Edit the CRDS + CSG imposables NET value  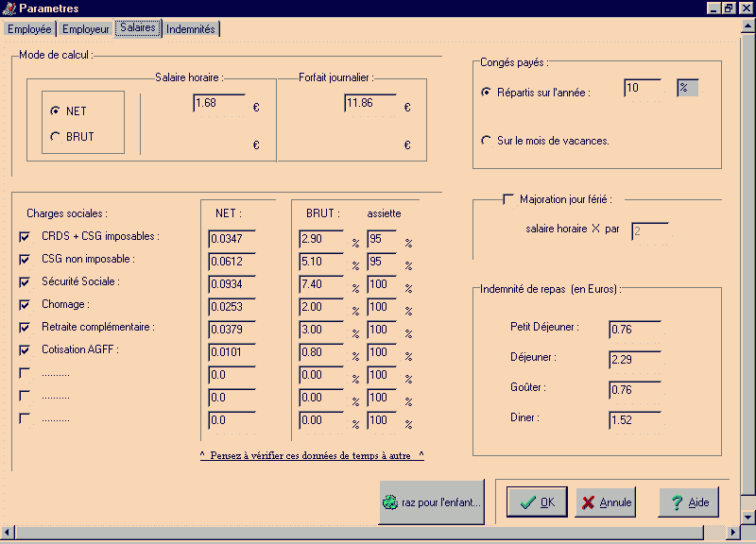click(232, 239)
